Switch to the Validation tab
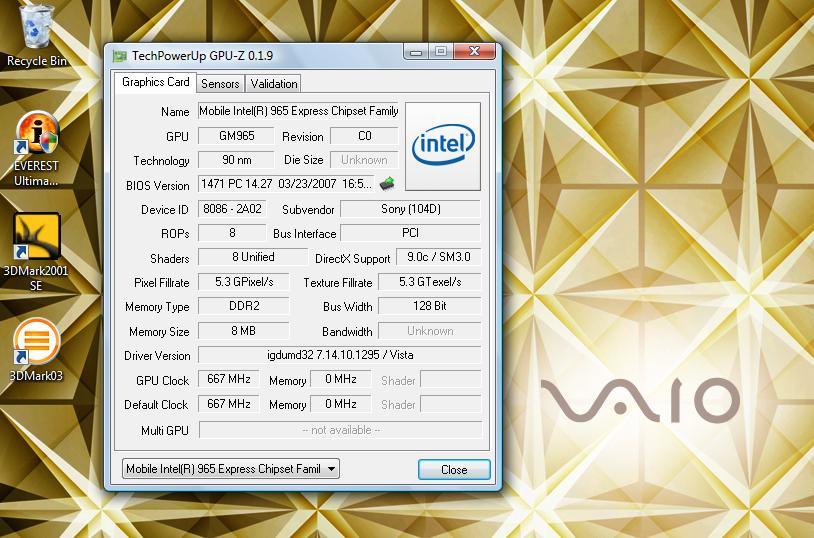The image size is (814, 538). click(274, 84)
